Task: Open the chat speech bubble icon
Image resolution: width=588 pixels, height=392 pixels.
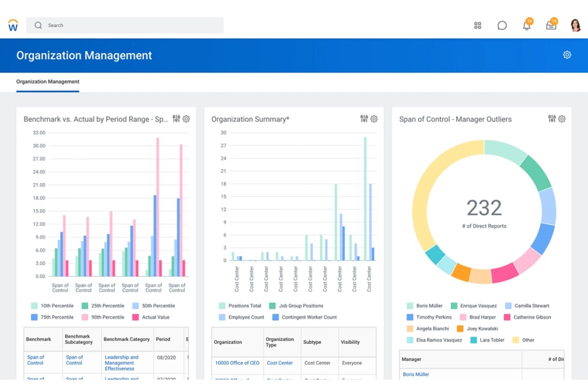Action: click(502, 25)
